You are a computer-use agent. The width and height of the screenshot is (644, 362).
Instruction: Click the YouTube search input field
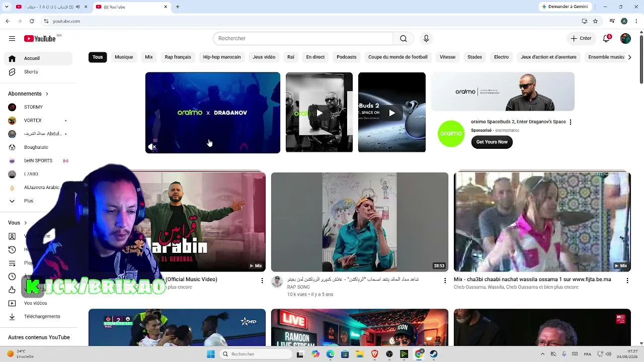(303, 39)
